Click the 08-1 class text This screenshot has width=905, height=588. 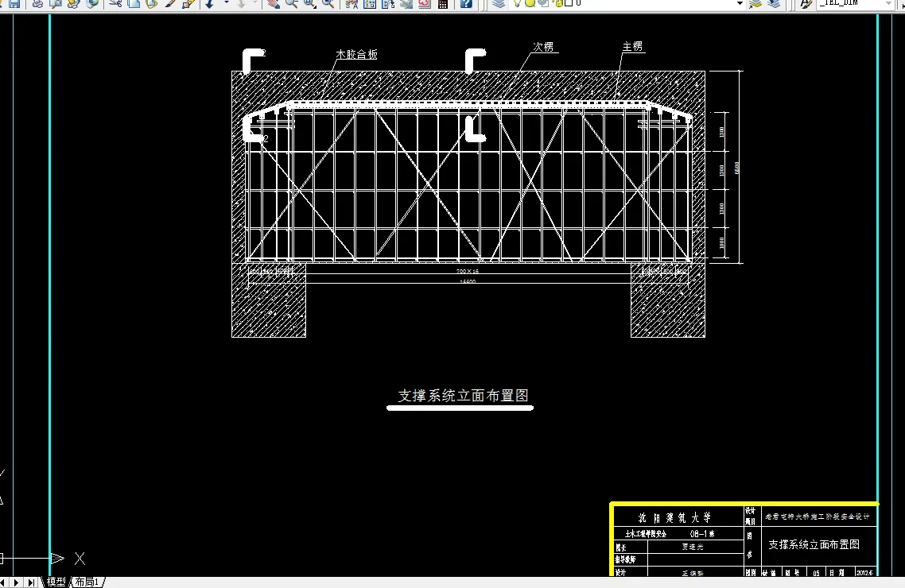[x=702, y=534]
